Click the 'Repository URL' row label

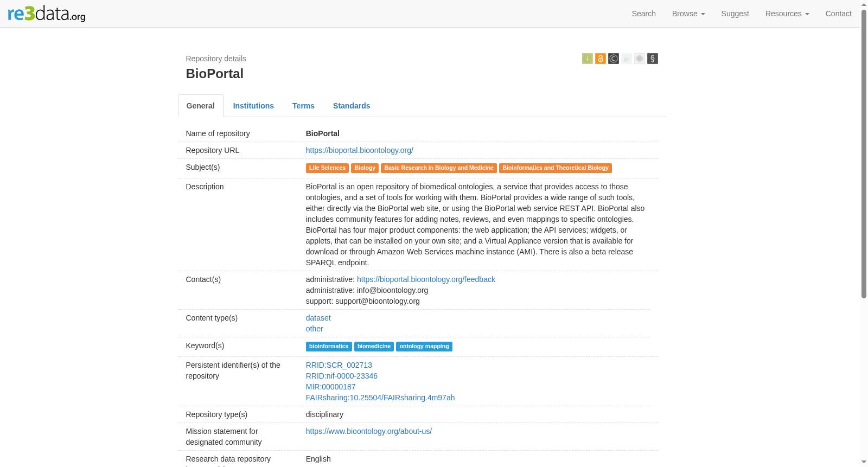coord(213,150)
